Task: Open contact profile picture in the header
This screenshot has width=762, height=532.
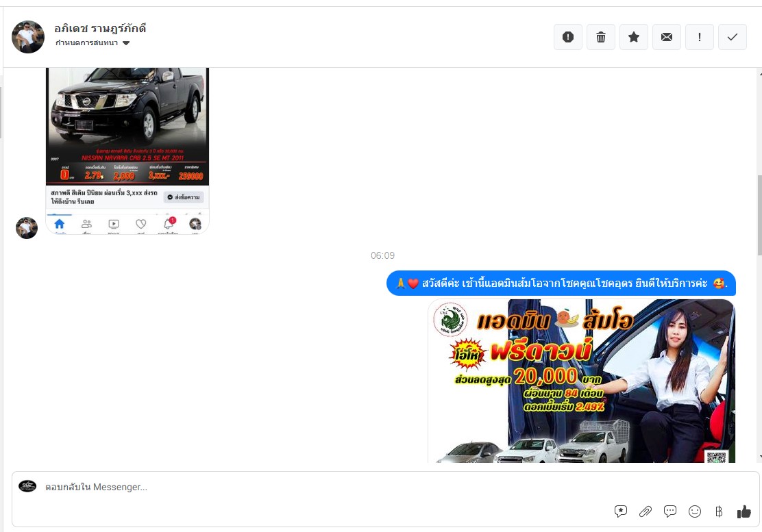Action: 28,37
